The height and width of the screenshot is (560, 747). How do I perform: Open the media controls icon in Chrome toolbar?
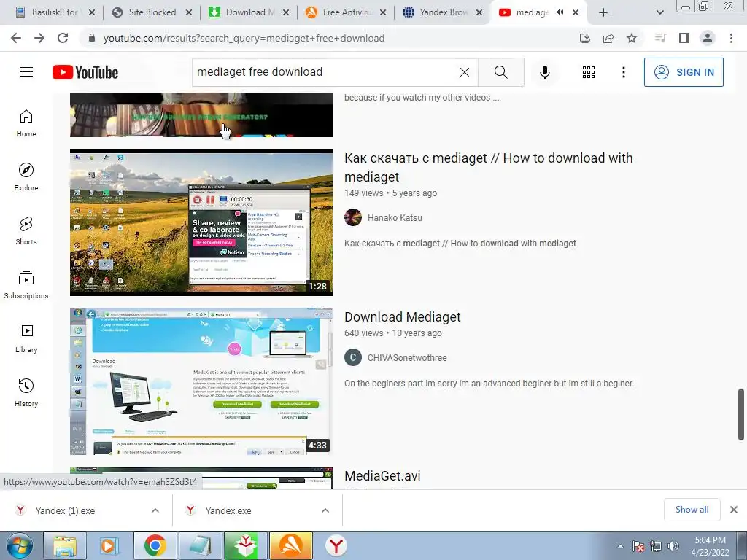[660, 38]
